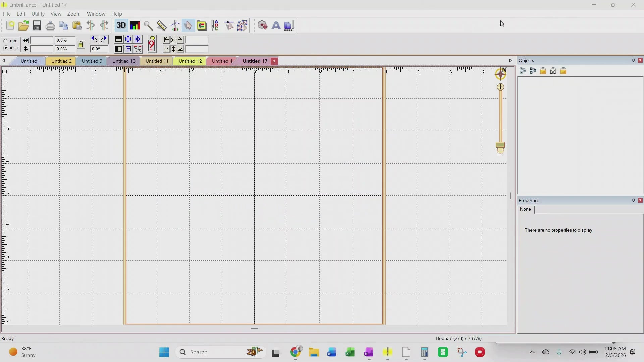The image size is (644, 362).
Task: Switch to the Untitled 1 tab
Action: 31,61
